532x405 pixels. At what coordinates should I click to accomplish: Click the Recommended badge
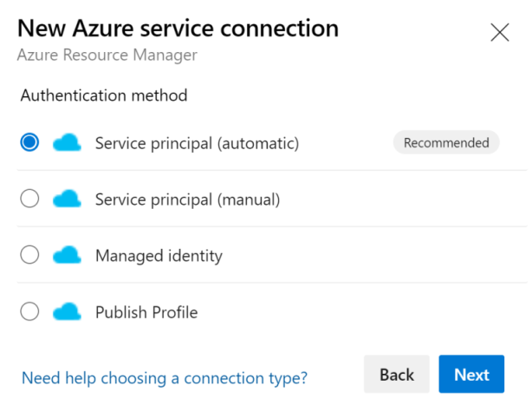446,142
